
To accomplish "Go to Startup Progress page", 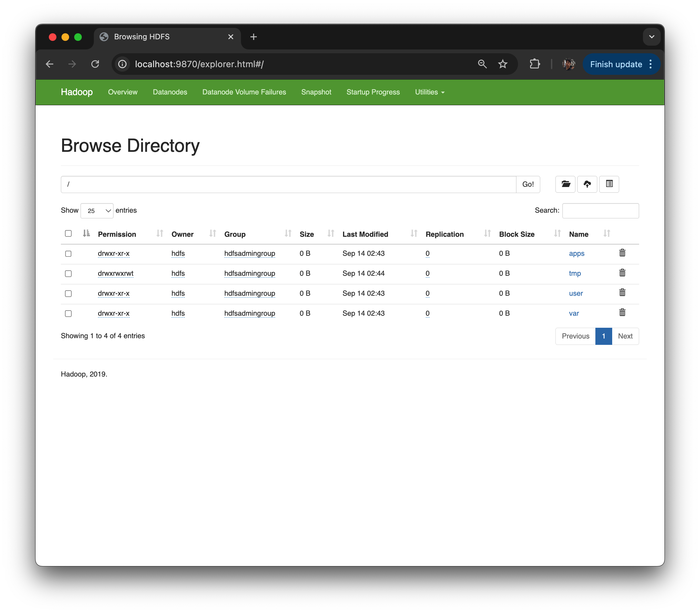I will (x=373, y=92).
